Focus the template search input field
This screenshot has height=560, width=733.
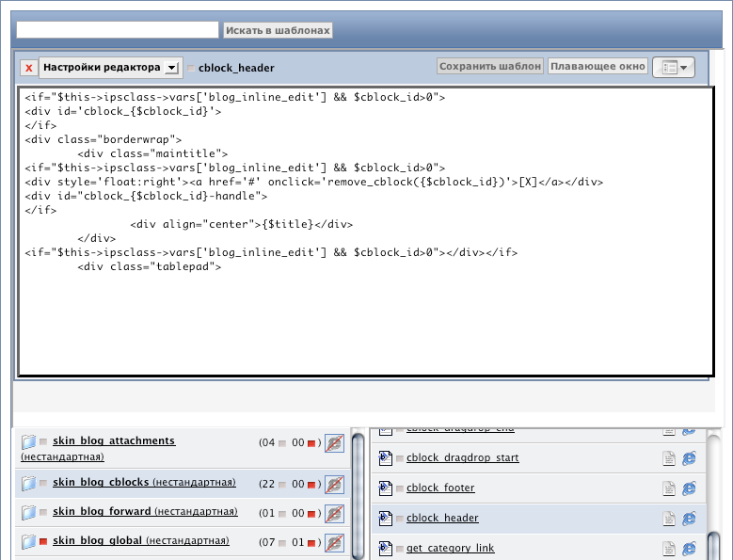[118, 30]
